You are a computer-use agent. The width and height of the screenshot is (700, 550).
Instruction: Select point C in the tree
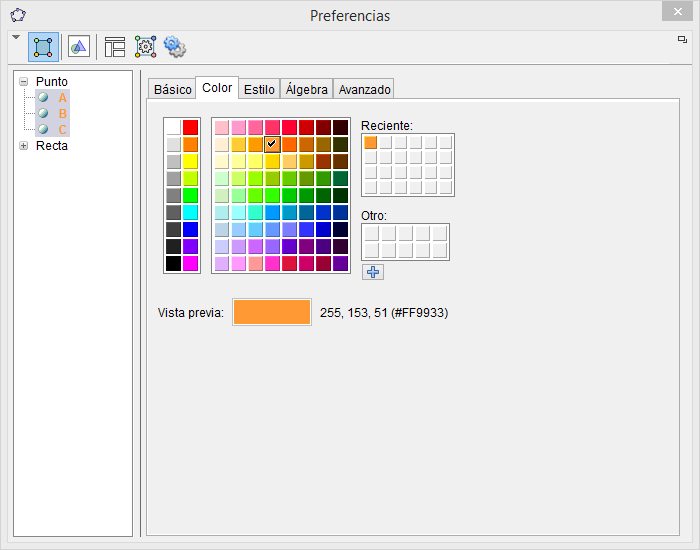click(x=62, y=130)
